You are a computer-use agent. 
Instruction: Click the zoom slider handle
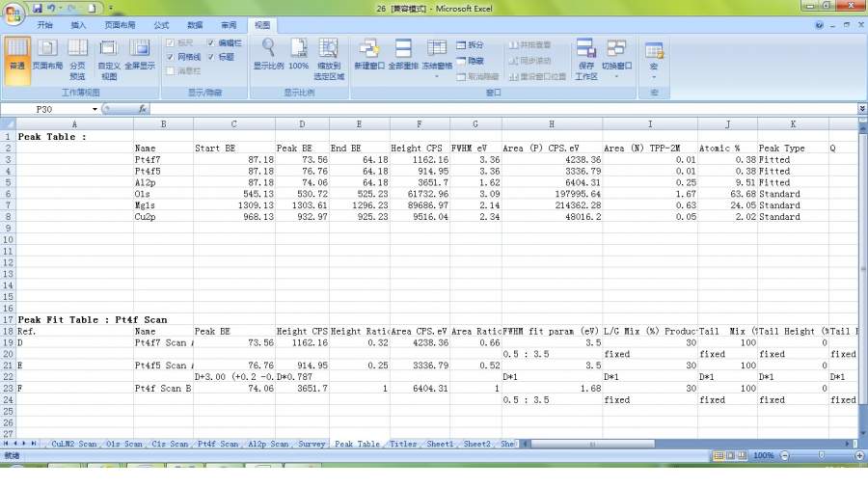click(822, 455)
